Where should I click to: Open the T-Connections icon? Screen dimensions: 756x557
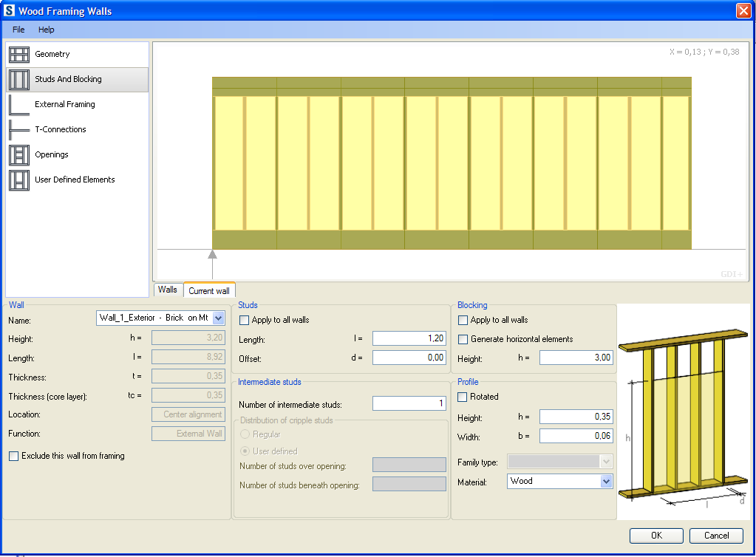coord(19,129)
